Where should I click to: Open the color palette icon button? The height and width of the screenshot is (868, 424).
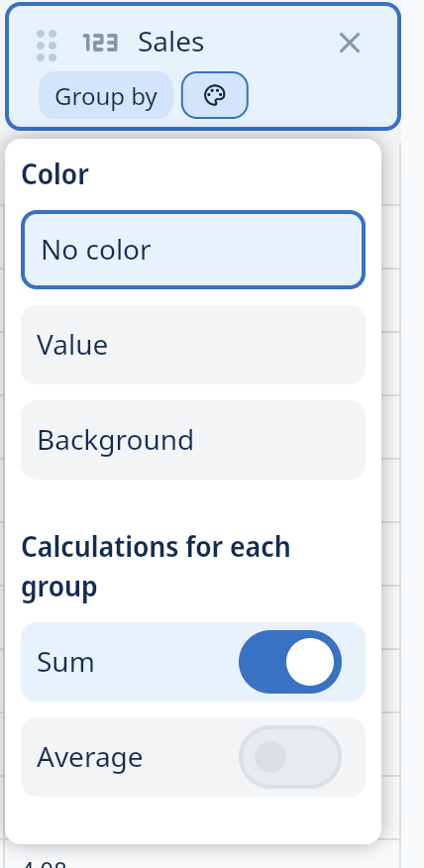[x=215, y=95]
